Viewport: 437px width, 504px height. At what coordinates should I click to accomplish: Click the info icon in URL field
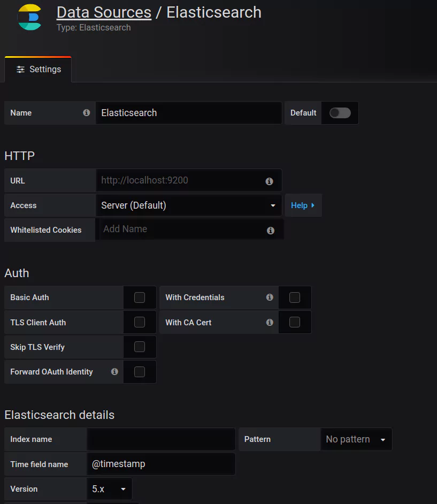click(x=269, y=181)
